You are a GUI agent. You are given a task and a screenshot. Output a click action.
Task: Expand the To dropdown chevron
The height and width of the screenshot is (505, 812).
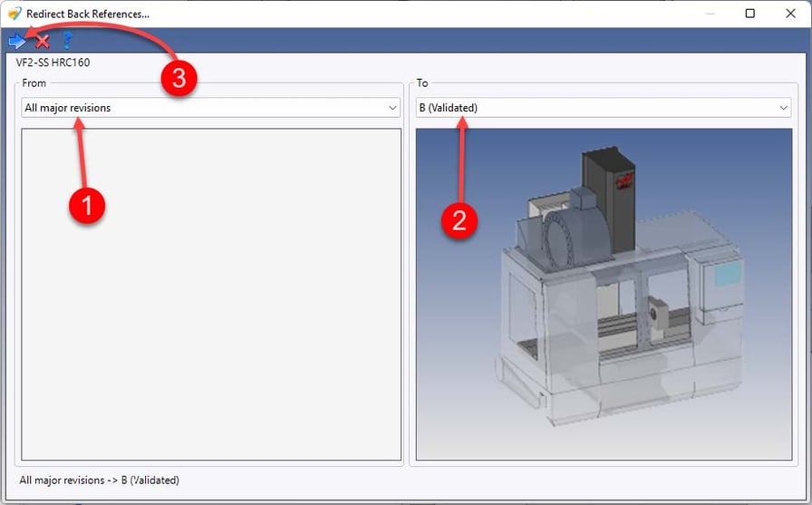click(784, 108)
